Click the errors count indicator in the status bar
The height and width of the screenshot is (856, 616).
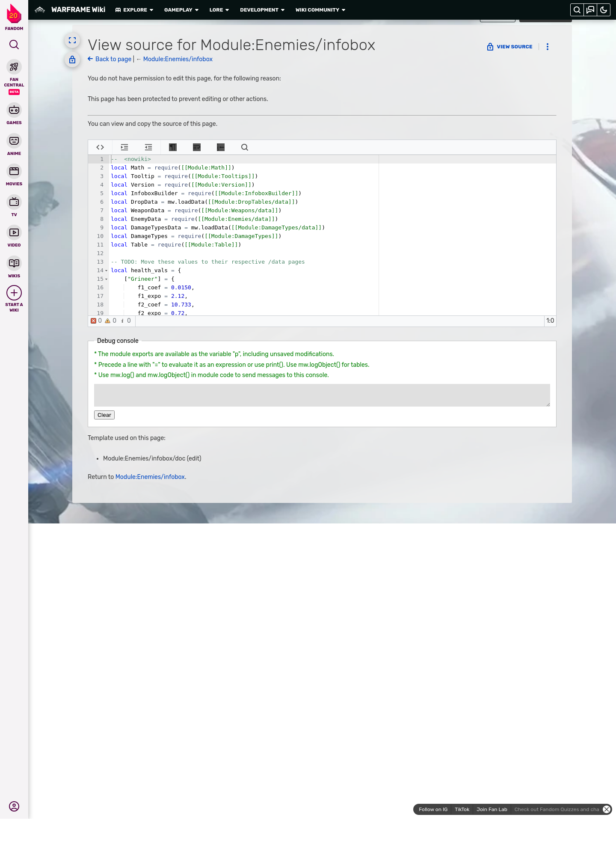click(x=96, y=321)
